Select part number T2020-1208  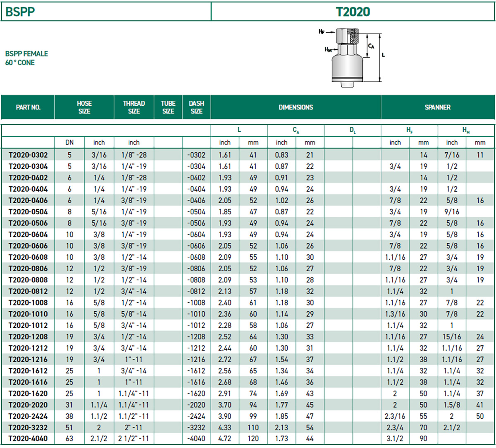coord(28,337)
